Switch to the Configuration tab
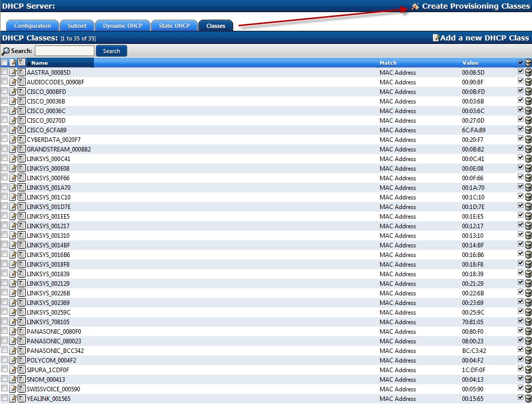Viewport: 532px width, 409px height. 33,26
